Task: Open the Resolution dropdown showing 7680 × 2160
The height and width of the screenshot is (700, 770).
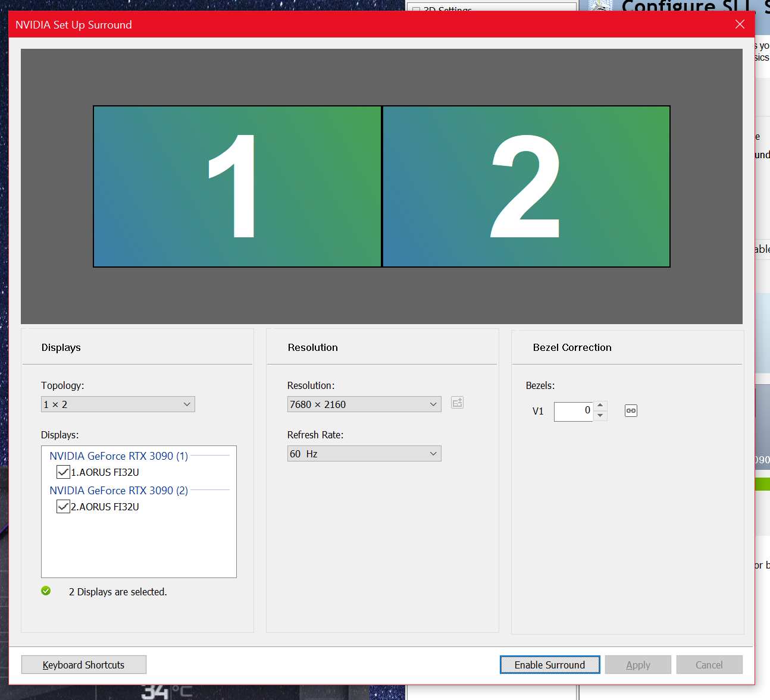Action: (364, 404)
